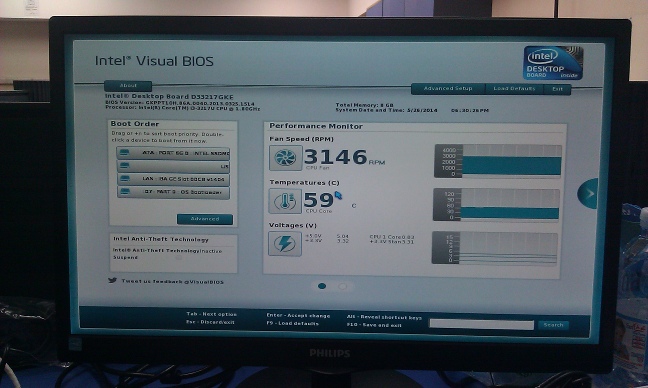Toggle the Anti-Theft Suspend checkbox
Screen dimensions: 648x388
179,257
